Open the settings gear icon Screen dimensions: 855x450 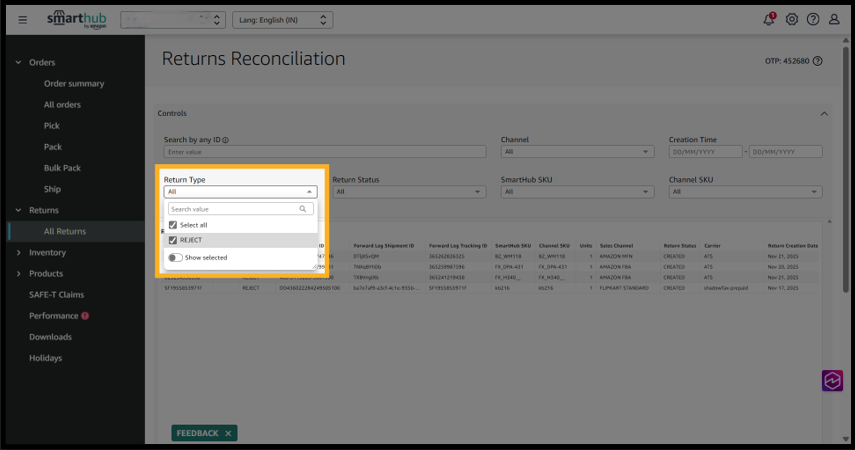click(792, 19)
